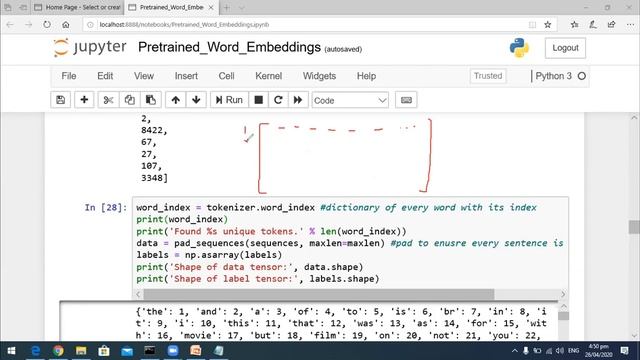
Task: Click the volume icon in system tray
Action: tap(560, 351)
